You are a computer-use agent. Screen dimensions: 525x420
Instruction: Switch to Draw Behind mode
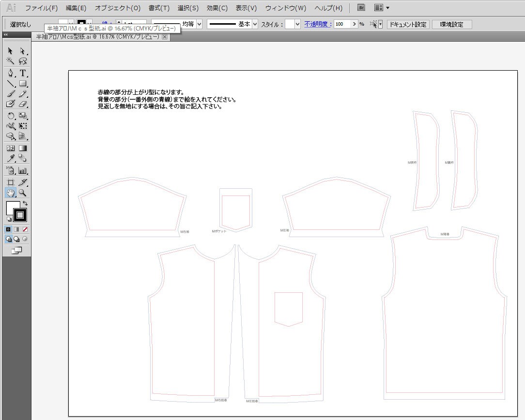pyautogui.click(x=16, y=239)
